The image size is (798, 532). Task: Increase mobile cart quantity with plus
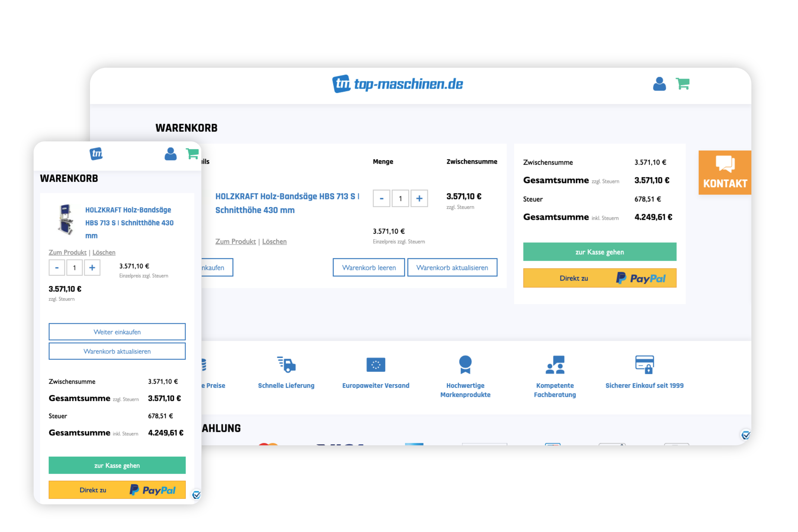click(x=92, y=268)
